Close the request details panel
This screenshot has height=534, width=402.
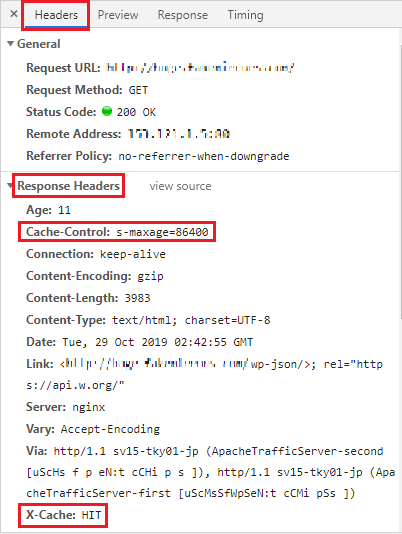[14, 14]
